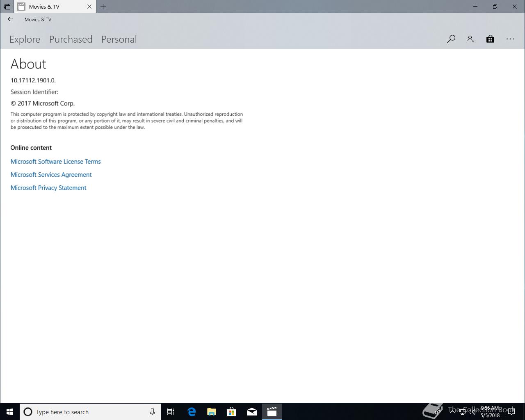This screenshot has height=420, width=525.
Task: Open Microsoft Services Agreement link
Action: pos(51,175)
